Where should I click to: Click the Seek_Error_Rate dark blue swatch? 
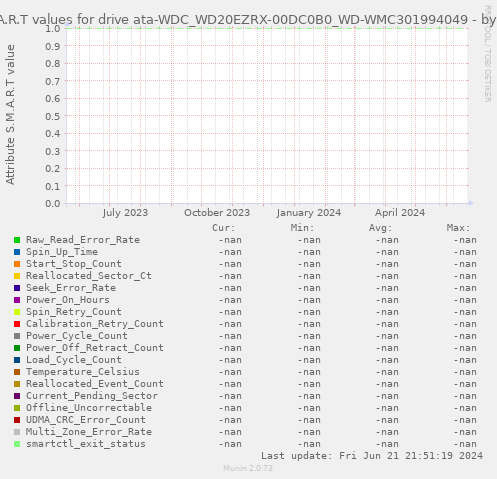coord(17,288)
